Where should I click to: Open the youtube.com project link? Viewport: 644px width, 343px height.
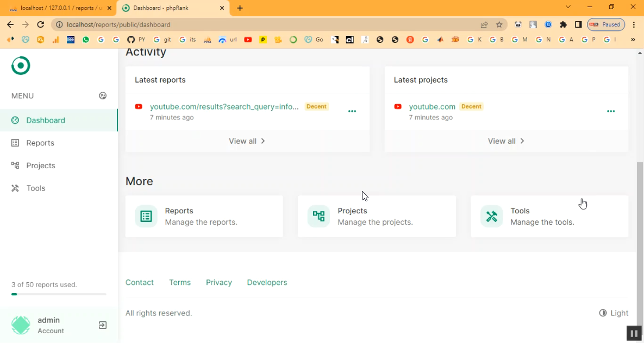pos(432,106)
